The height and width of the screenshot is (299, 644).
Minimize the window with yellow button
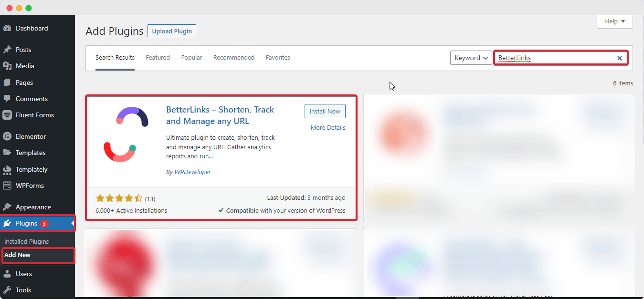(x=19, y=8)
